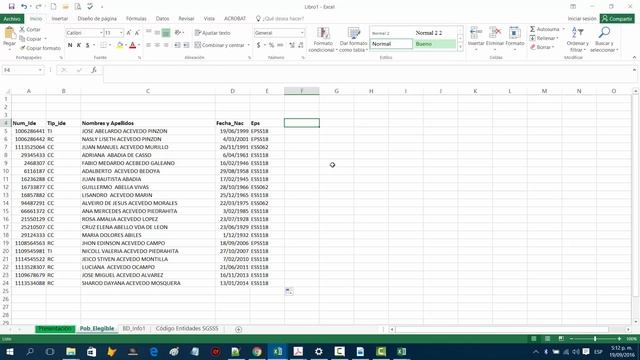Select Código Entidades SGSSS sheet tab

point(187,329)
